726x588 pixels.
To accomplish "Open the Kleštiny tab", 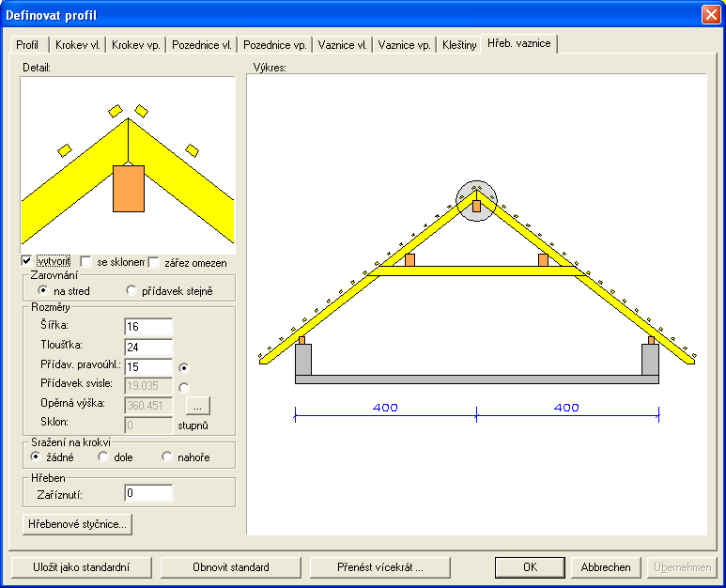I will coord(459,45).
